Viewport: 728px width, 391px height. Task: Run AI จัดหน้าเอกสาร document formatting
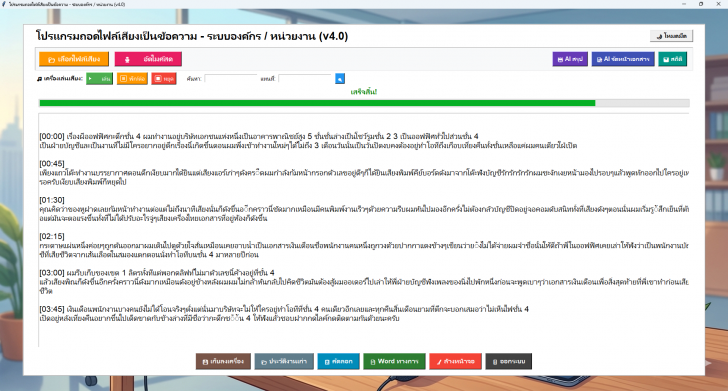click(x=623, y=59)
